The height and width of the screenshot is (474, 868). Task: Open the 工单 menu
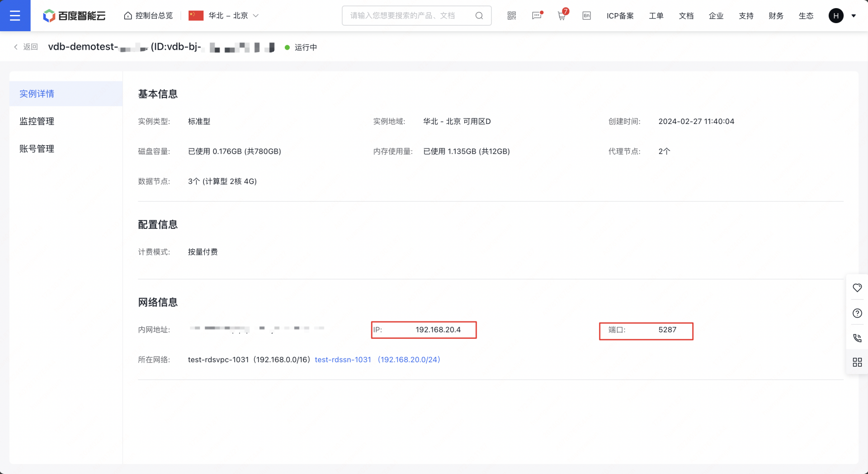[656, 16]
